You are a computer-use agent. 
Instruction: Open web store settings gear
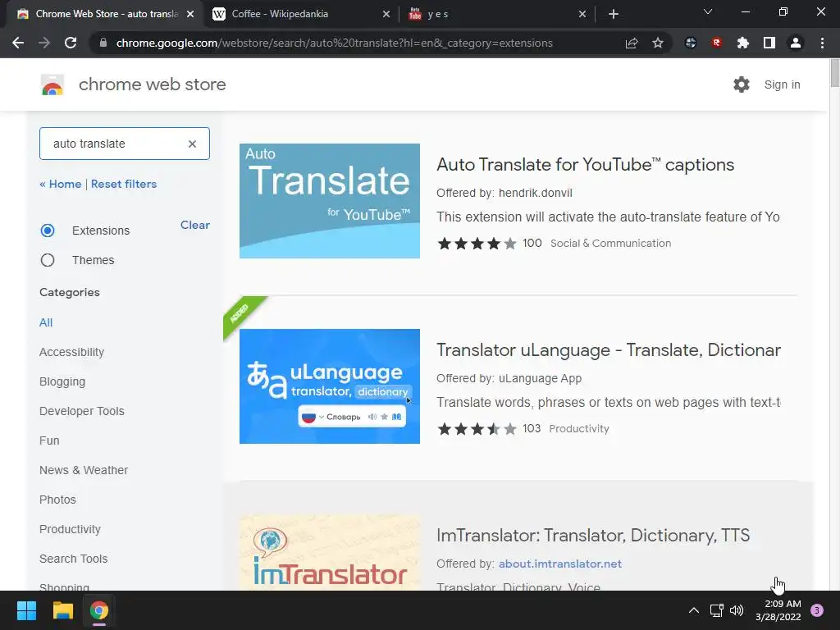tap(742, 84)
